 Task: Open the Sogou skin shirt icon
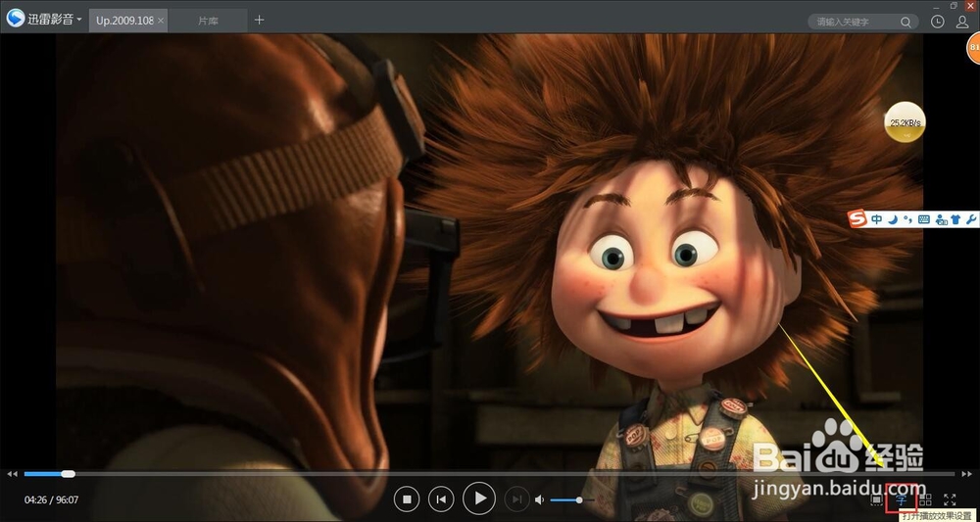(x=955, y=219)
